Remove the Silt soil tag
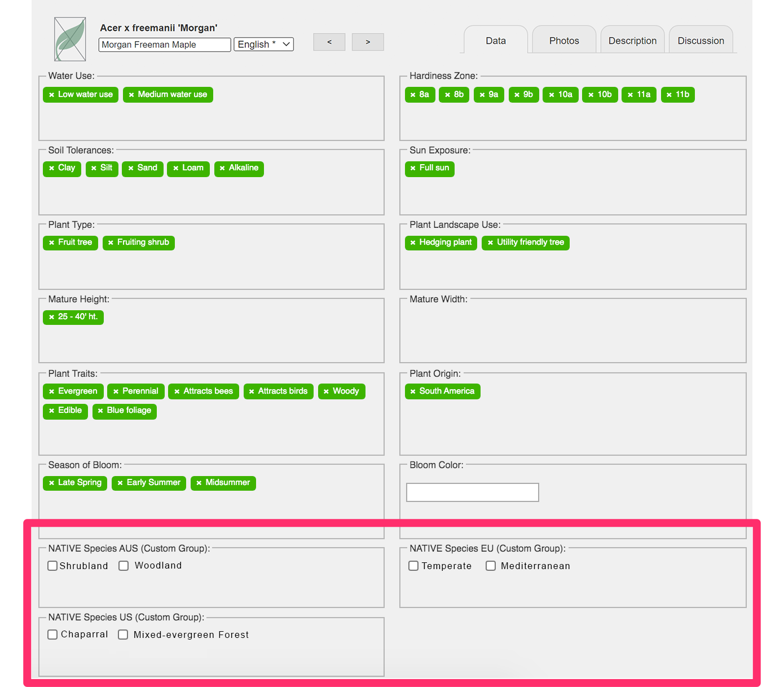The height and width of the screenshot is (687, 784). point(94,168)
